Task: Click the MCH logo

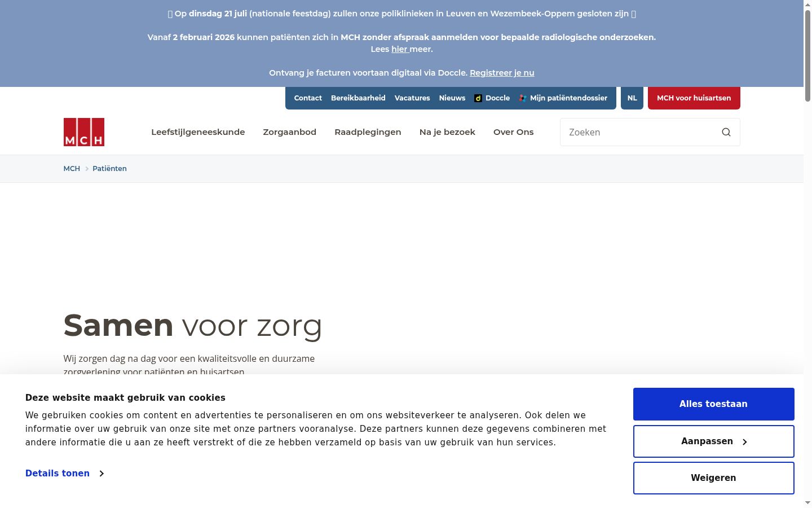Action: click(x=84, y=132)
